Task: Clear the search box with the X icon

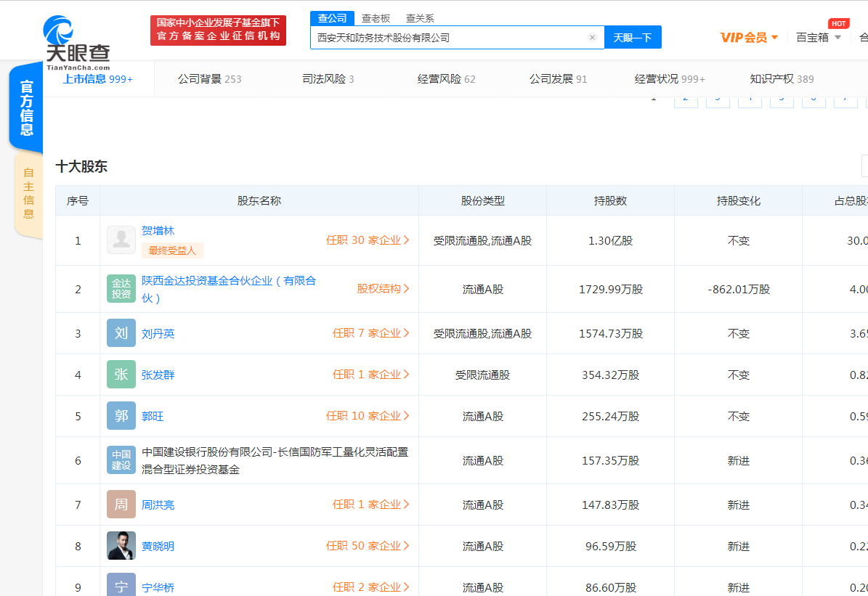Action: [x=592, y=38]
